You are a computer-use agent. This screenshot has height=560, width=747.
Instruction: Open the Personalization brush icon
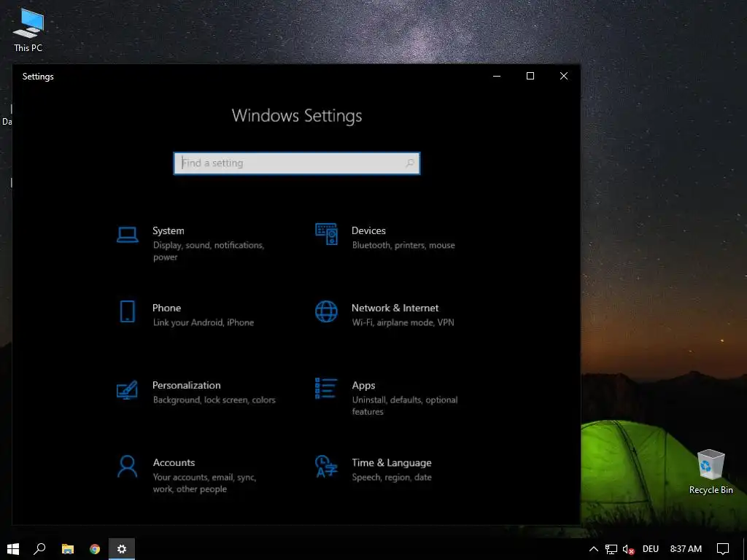[127, 389]
